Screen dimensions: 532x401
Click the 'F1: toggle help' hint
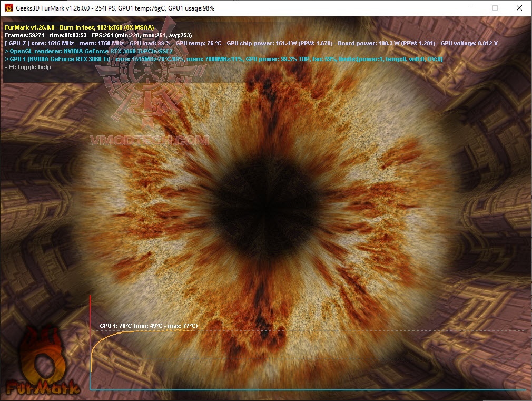click(28, 67)
